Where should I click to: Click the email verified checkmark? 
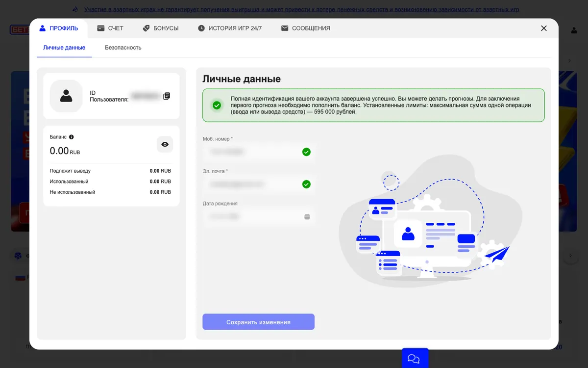tap(306, 184)
